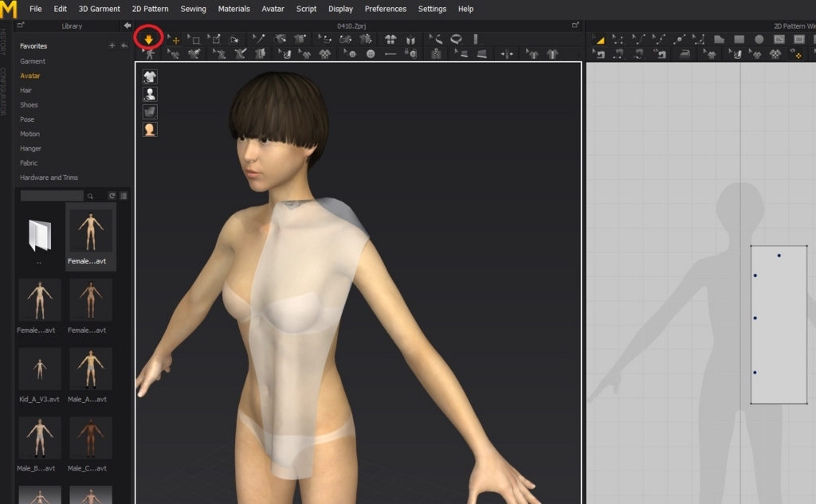Open the Sewing menu
Image resolution: width=816 pixels, height=504 pixels.
pyautogui.click(x=193, y=9)
